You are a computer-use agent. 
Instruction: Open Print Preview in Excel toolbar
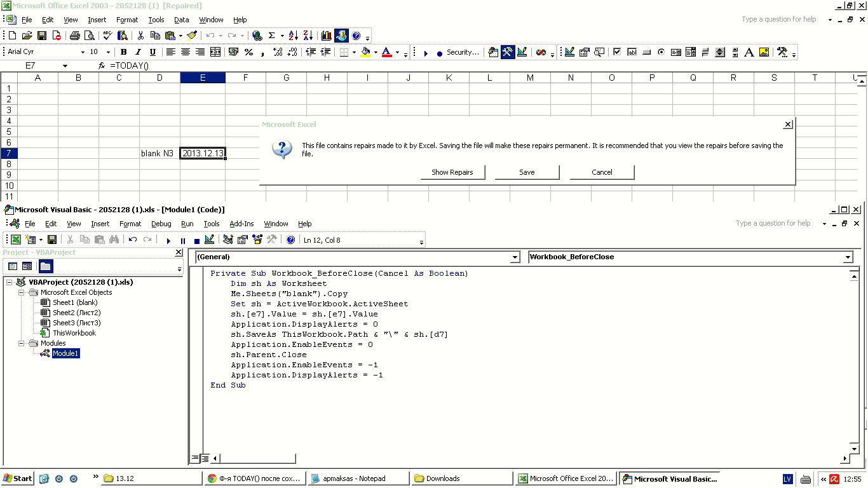tap(90, 36)
